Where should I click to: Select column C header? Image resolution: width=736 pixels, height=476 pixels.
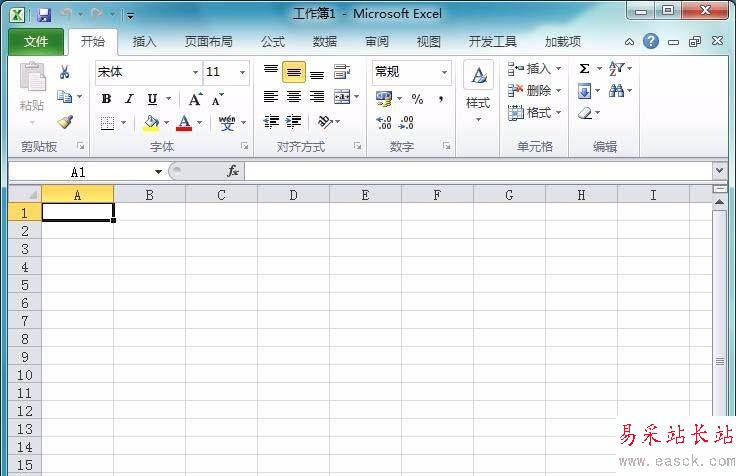[222, 195]
